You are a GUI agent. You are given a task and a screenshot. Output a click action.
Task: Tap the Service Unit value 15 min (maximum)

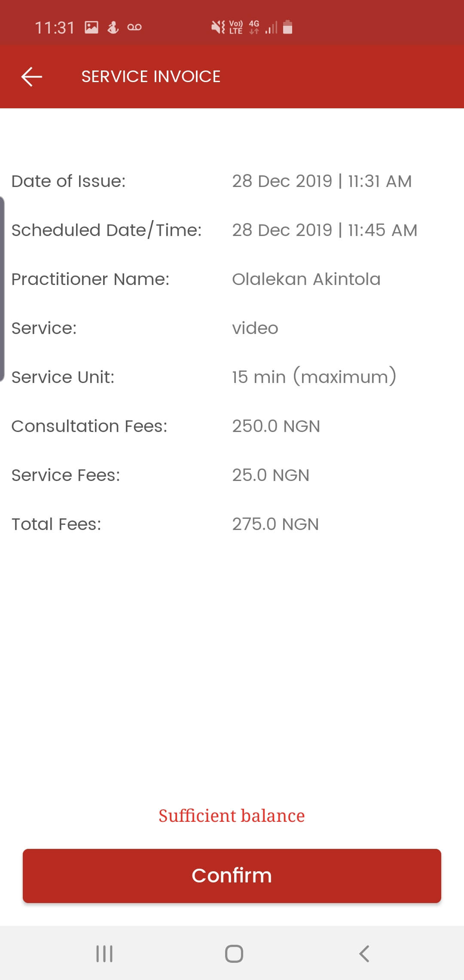point(314,377)
